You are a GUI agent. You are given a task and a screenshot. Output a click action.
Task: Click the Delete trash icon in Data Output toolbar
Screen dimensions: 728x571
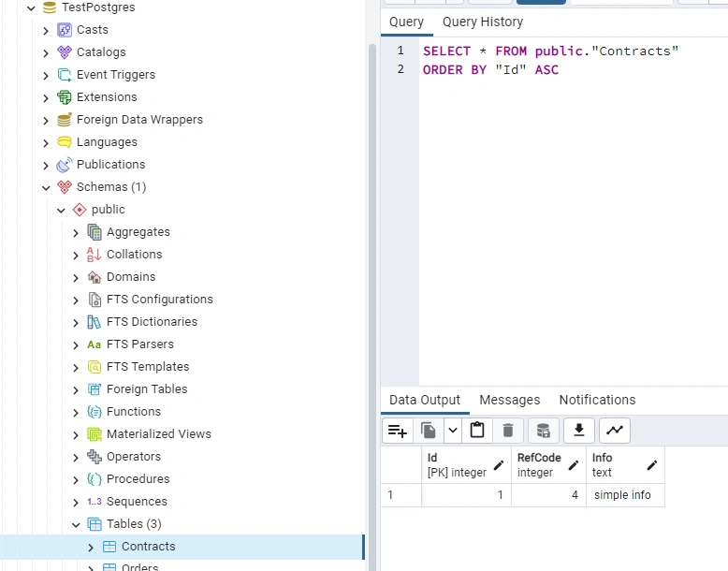pos(508,431)
